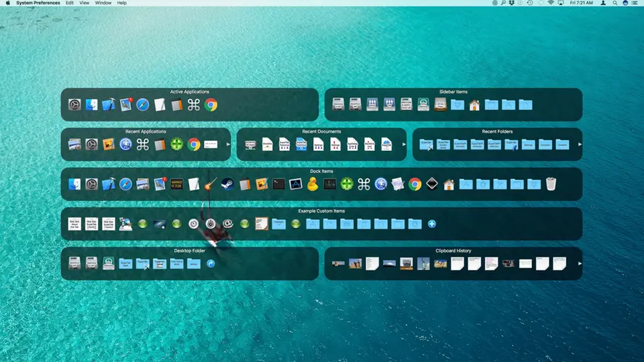Add a new item with the blue plus button
The height and width of the screenshot is (362, 644).
click(x=432, y=223)
